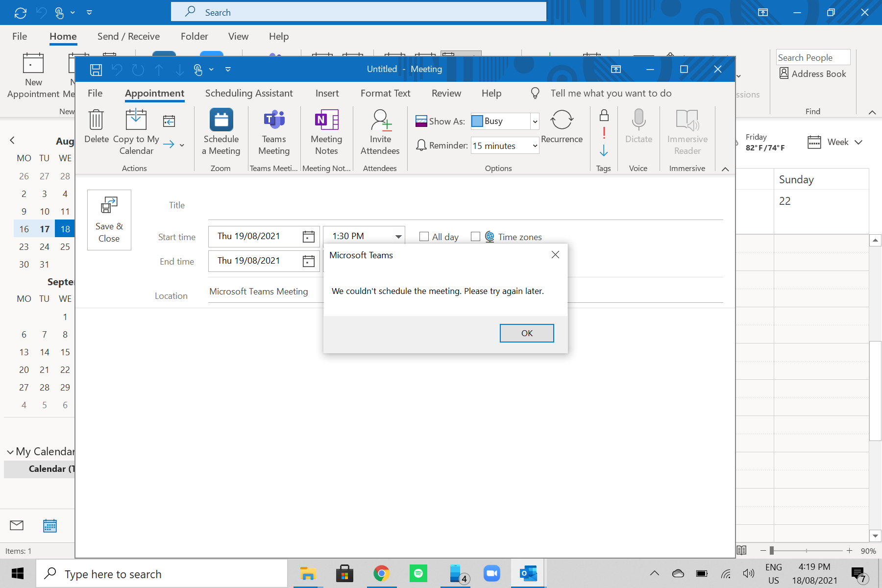Image resolution: width=882 pixels, height=588 pixels.
Task: Save & Close the appointment
Action: click(109, 220)
